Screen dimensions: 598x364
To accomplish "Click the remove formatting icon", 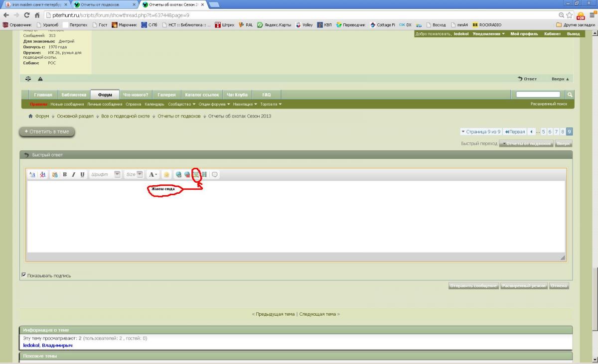I will [x=42, y=175].
